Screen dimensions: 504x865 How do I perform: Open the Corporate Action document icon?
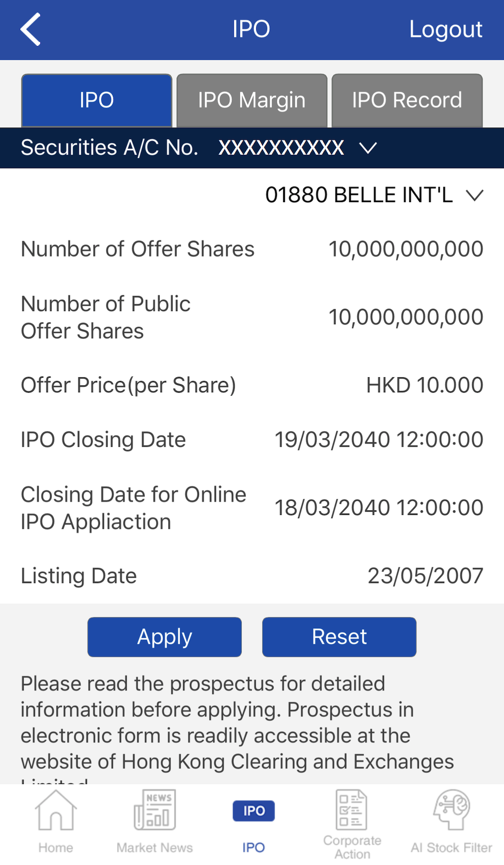tap(352, 810)
